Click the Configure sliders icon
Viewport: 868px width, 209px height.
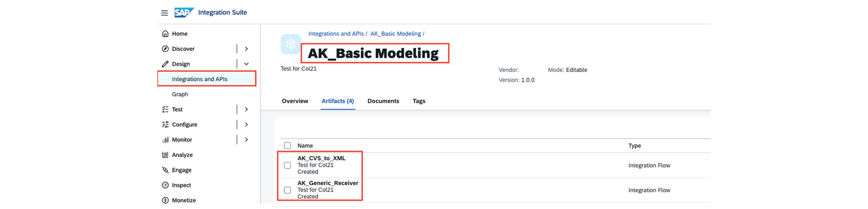pyautogui.click(x=165, y=125)
